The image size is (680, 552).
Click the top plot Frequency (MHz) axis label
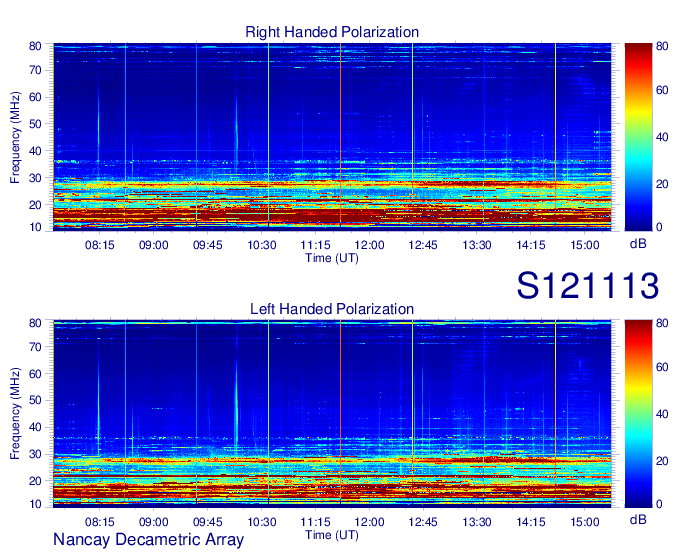tap(15, 137)
